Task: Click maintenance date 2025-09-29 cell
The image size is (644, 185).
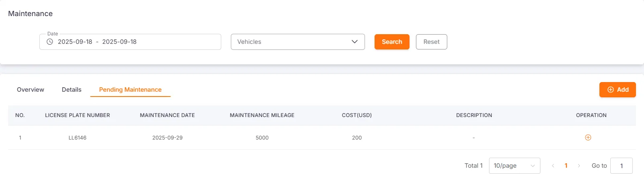Action: [167, 138]
